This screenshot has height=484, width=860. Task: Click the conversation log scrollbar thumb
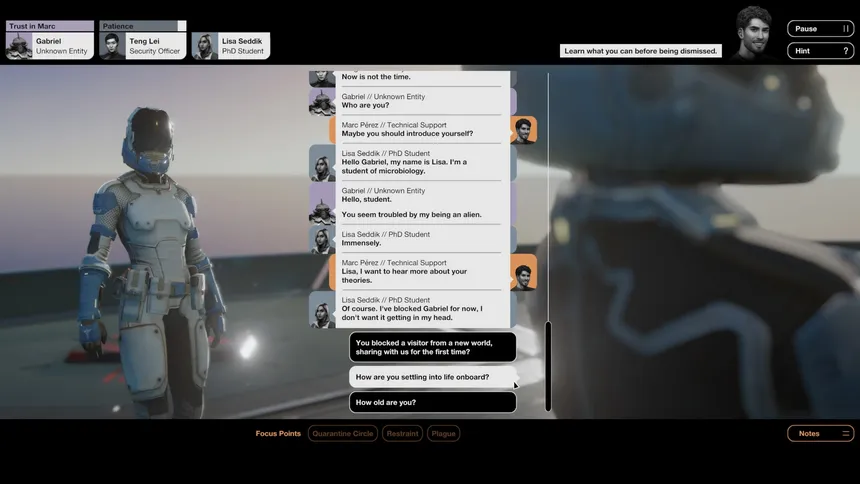[548, 366]
